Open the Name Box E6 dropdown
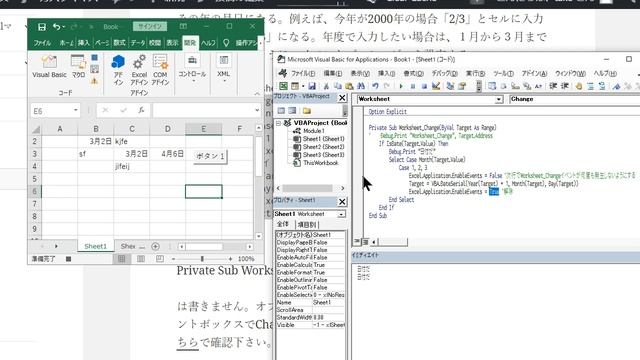 [76, 110]
